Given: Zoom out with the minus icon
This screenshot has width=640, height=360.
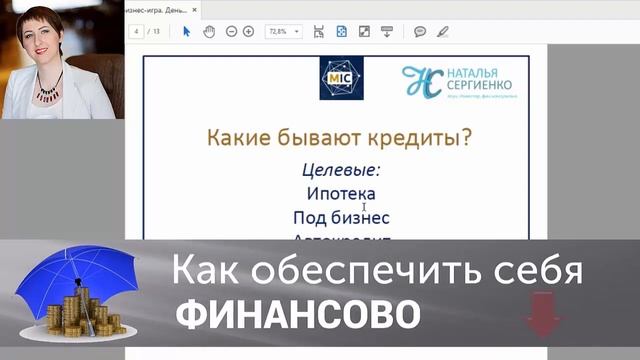Looking at the screenshot, I should coord(231,31).
